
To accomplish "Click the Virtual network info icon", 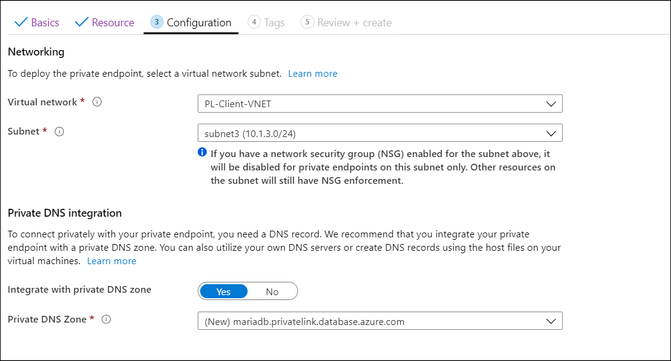I will (x=97, y=102).
